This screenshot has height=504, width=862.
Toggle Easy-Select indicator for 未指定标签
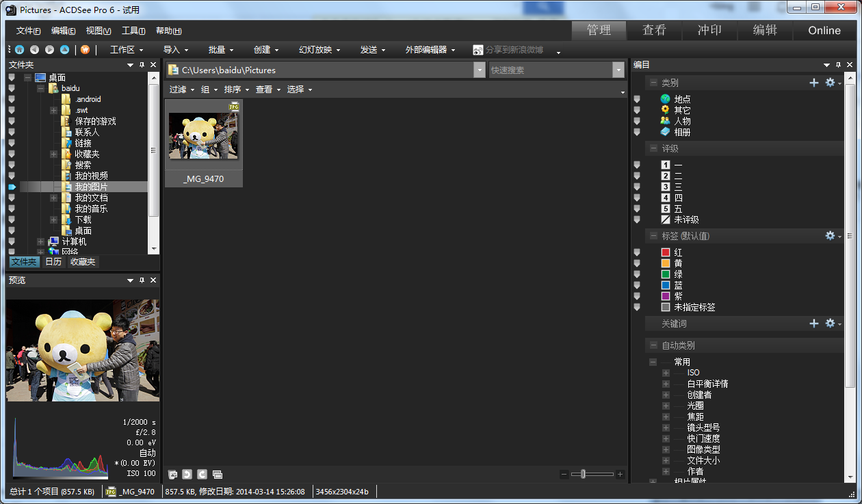[637, 307]
